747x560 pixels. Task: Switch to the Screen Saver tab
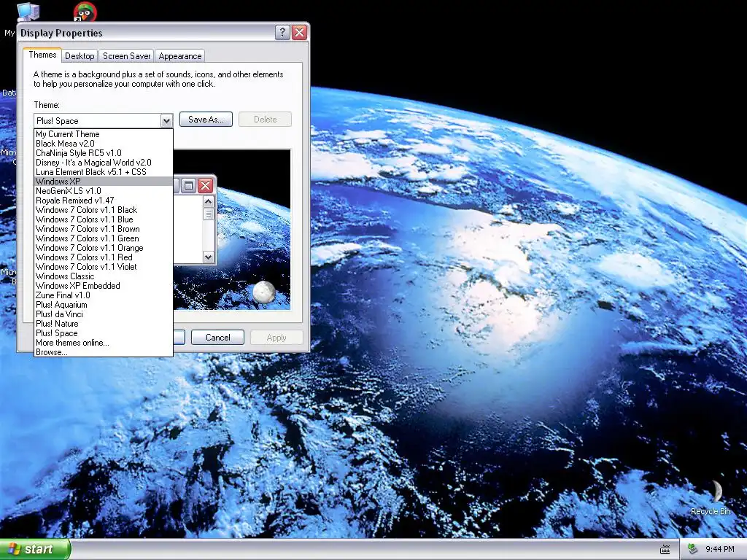pos(127,56)
